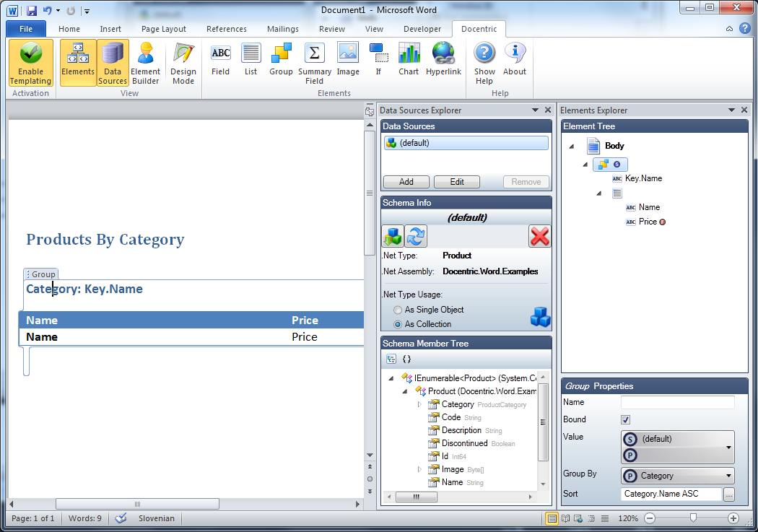Toggle the Data Sources view button
This screenshot has height=532, width=758.
pos(113,64)
